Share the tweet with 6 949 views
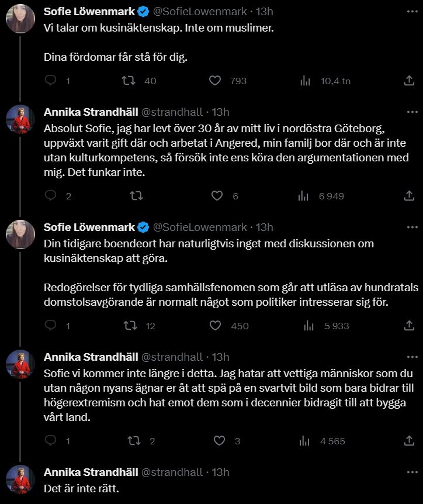 click(410, 196)
